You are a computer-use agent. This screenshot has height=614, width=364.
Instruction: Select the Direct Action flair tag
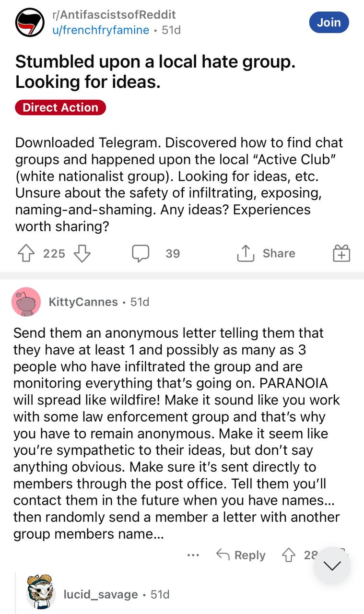[60, 107]
